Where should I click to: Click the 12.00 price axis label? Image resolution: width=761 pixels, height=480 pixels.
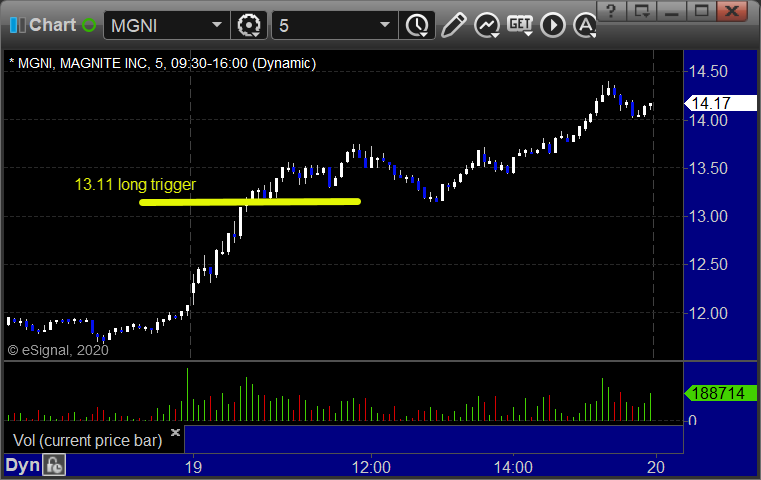point(708,314)
